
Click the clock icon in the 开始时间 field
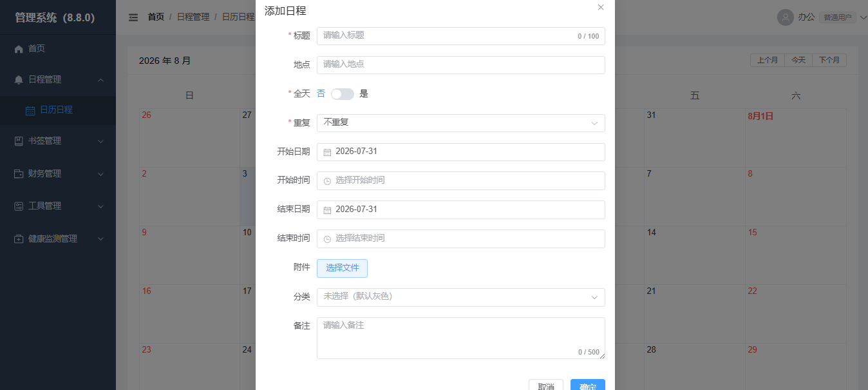(x=327, y=181)
